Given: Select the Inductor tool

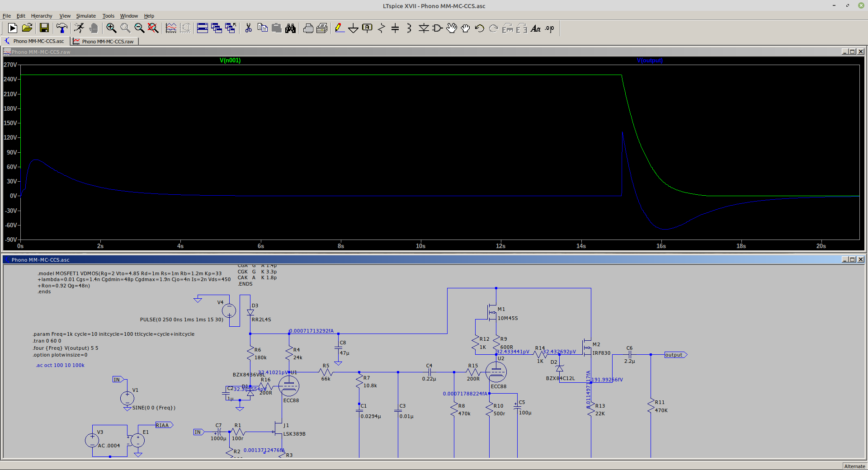Looking at the screenshot, I should pyautogui.click(x=409, y=28).
